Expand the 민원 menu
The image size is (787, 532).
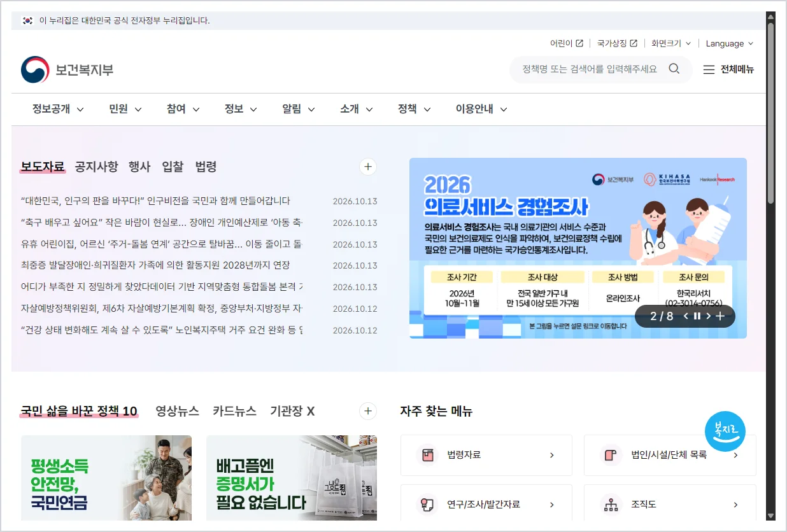coord(125,109)
